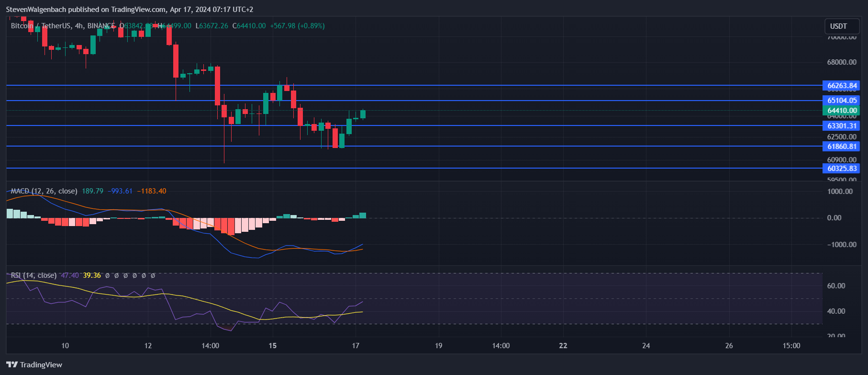Select the 65104.05 price level label
Screen dimensions: 868x375
click(x=842, y=101)
